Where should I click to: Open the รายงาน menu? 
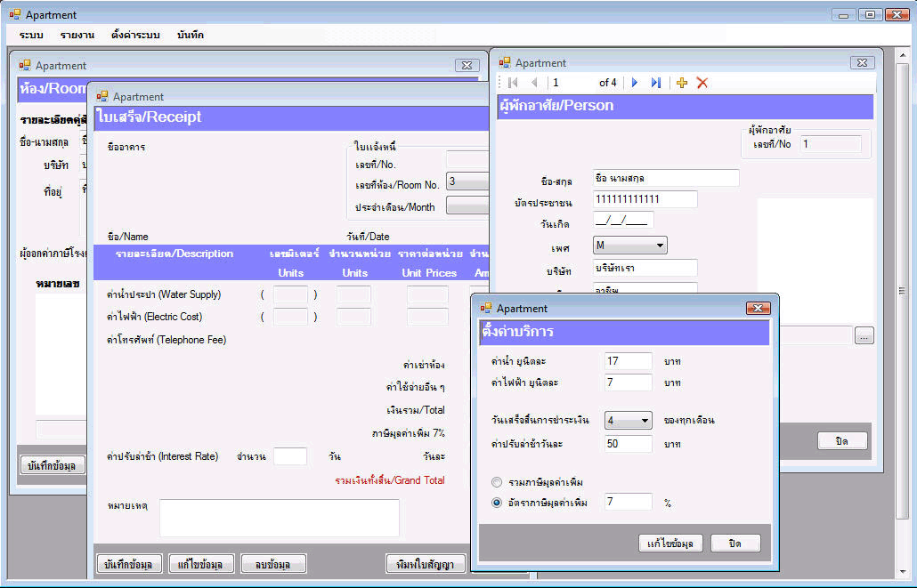[x=77, y=35]
